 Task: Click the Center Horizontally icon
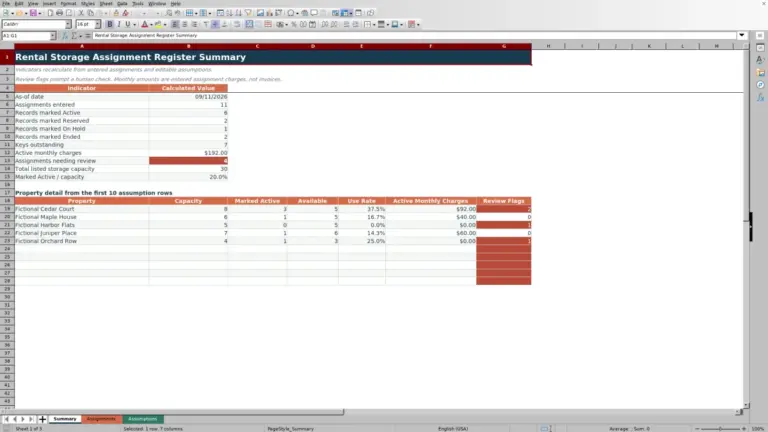pos(185,24)
